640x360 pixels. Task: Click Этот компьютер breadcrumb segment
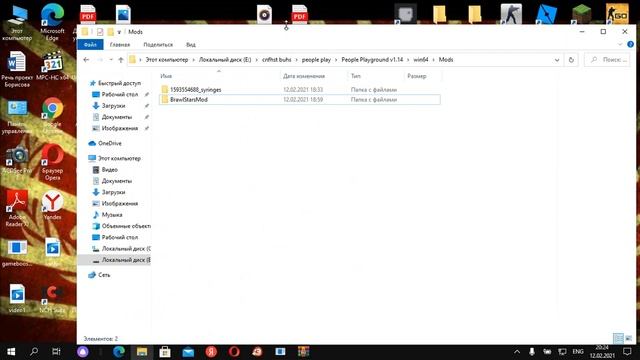click(x=167, y=60)
